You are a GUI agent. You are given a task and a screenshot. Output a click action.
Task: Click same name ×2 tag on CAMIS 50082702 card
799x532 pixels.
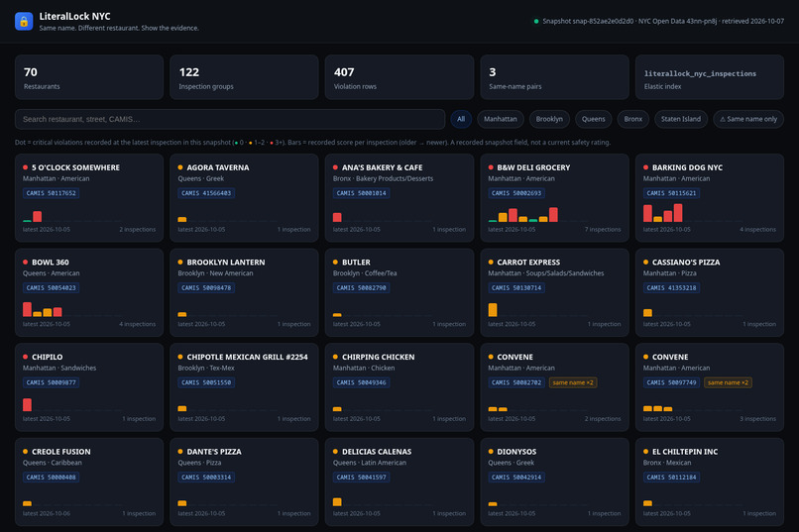click(x=573, y=382)
